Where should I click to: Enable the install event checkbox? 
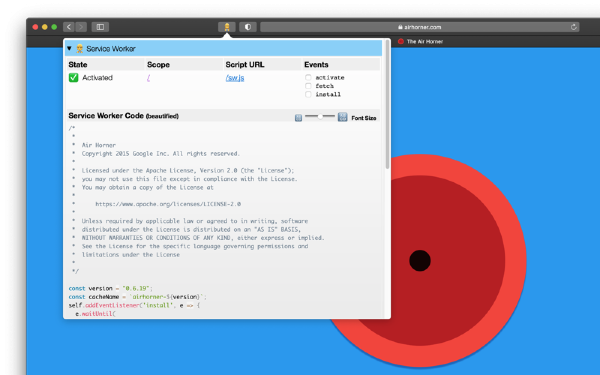point(308,94)
